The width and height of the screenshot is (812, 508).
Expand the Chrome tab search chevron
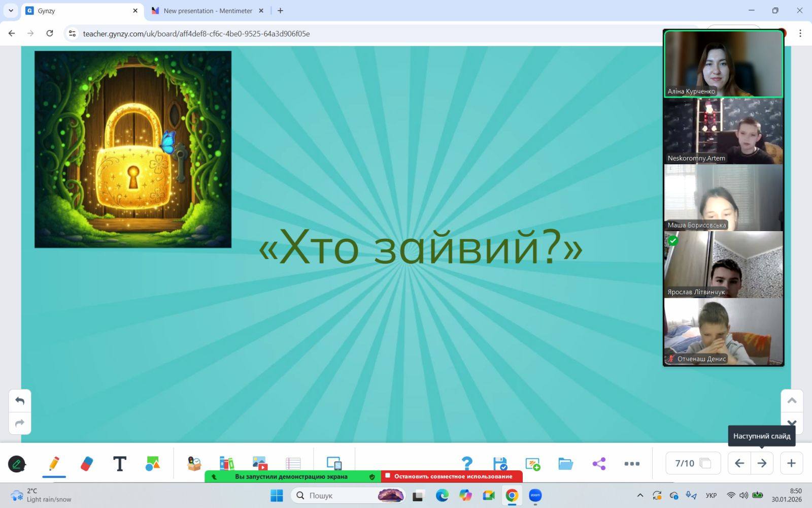[x=11, y=10]
